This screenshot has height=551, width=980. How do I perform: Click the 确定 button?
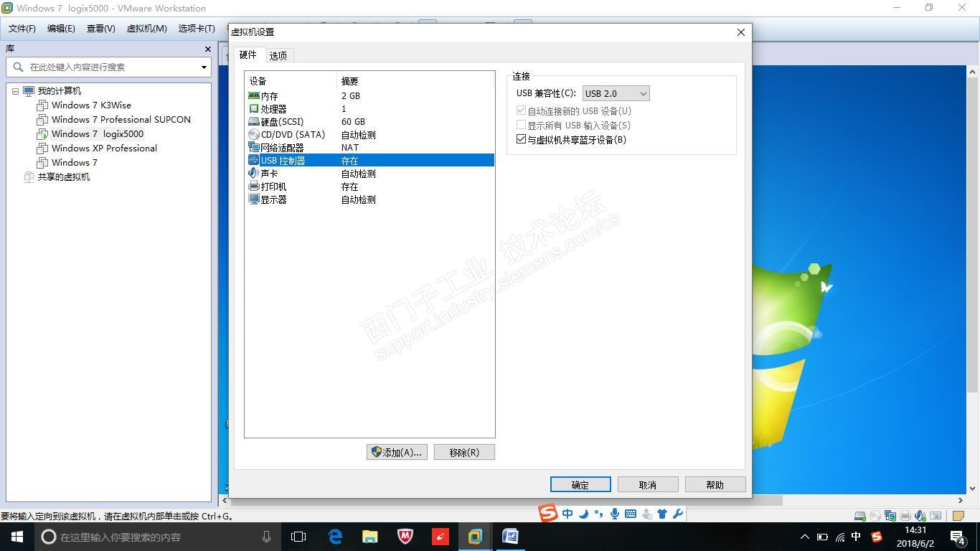click(x=580, y=484)
